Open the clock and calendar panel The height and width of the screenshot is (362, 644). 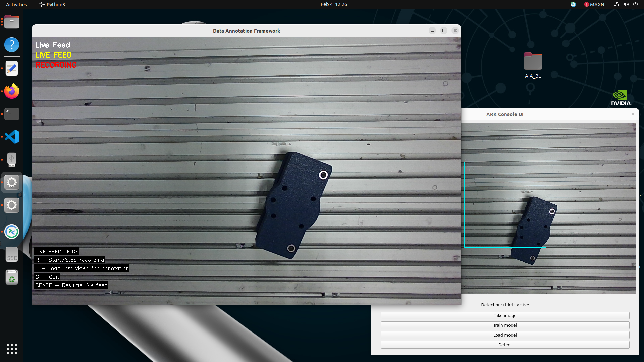coord(334,4)
